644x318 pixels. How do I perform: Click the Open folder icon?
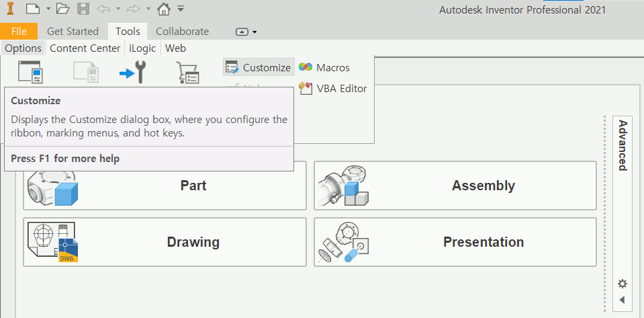point(62,9)
